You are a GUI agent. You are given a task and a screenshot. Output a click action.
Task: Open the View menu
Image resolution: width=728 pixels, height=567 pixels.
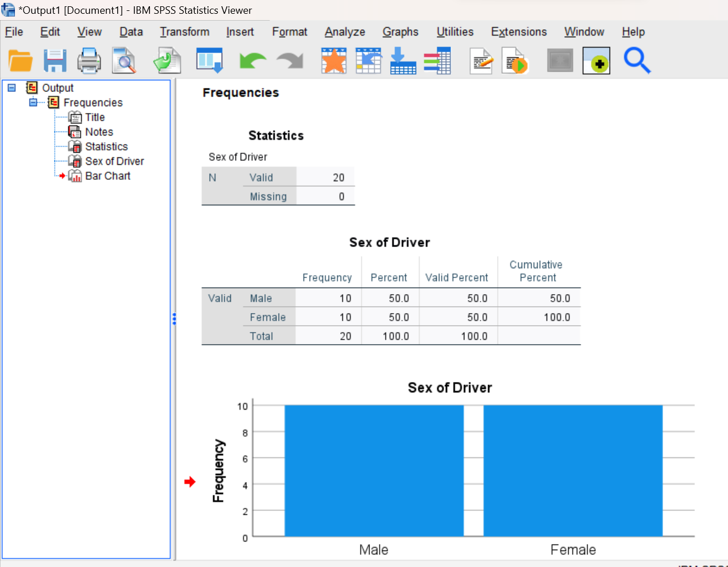pyautogui.click(x=90, y=32)
